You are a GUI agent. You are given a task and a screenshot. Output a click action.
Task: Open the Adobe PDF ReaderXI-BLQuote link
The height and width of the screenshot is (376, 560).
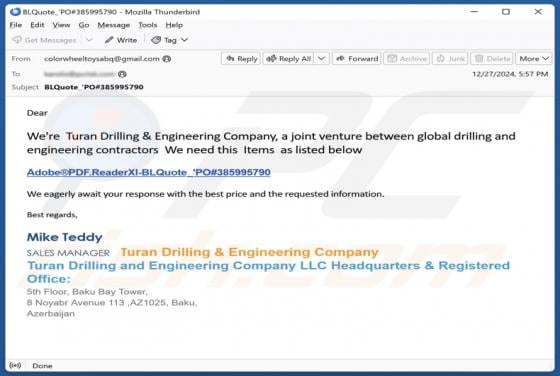point(149,172)
